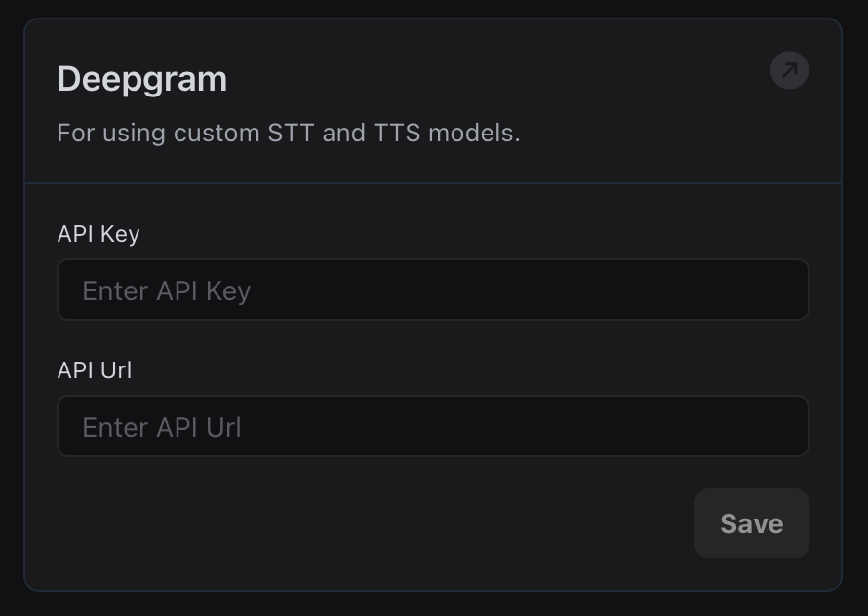Click the custom STT and TTS description
Screen dimensions: 868x616
289,133
